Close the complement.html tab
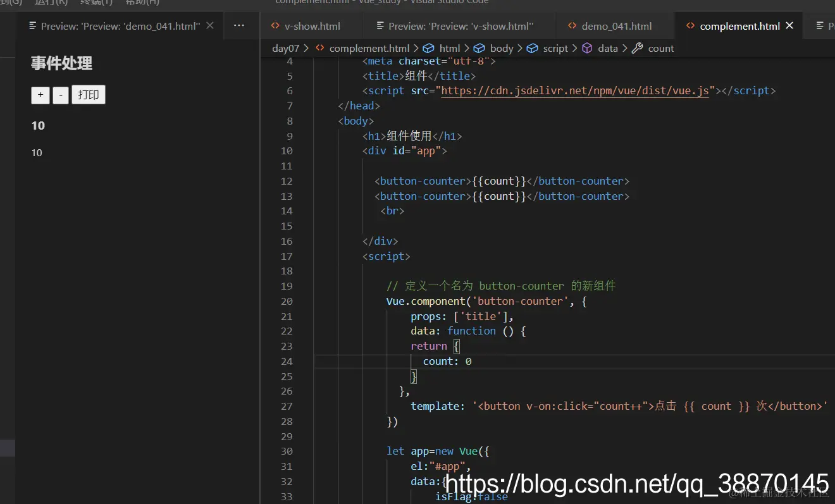The image size is (835, 504). pyautogui.click(x=789, y=26)
